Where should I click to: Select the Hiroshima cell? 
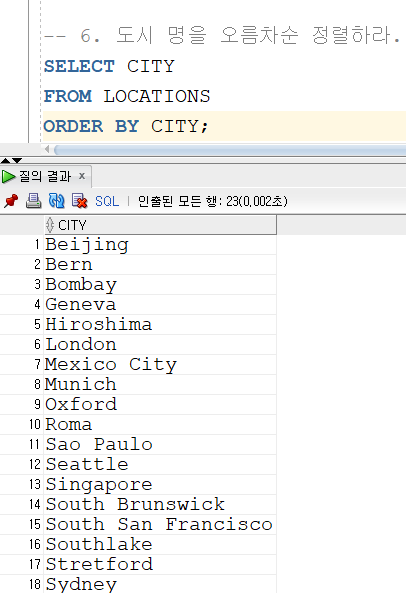coord(160,325)
